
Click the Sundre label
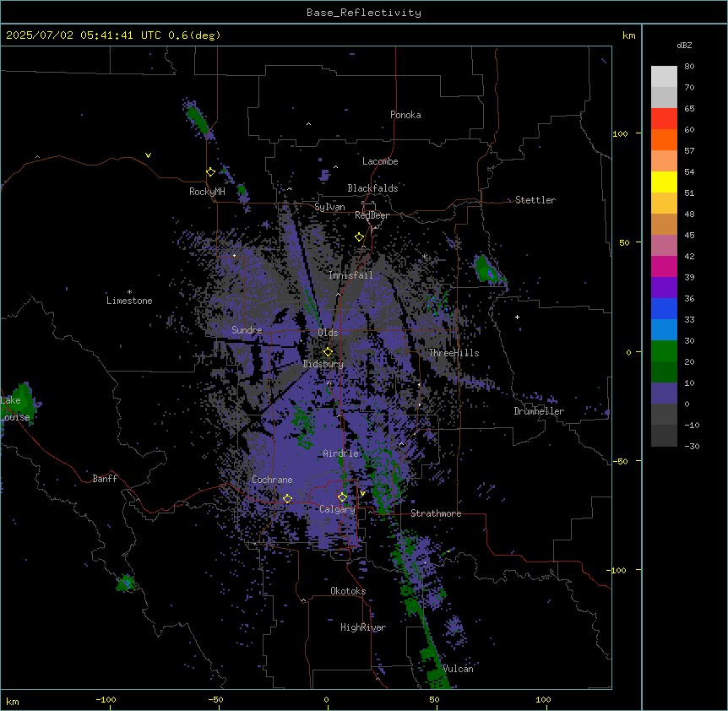(247, 330)
